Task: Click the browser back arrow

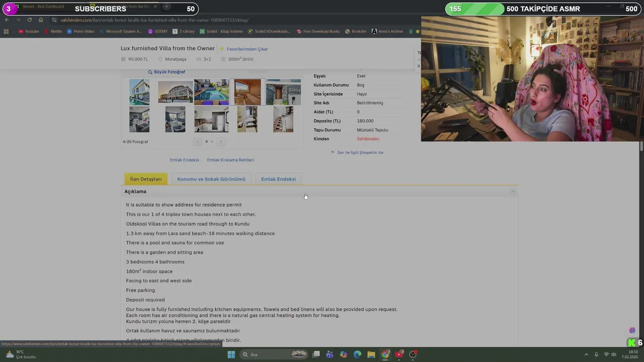Action: 7,20
